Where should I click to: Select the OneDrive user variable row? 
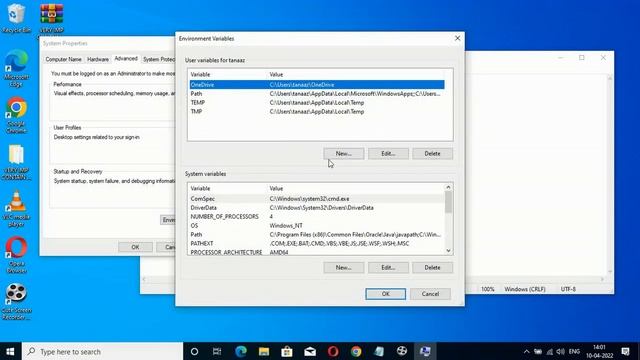[317, 84]
